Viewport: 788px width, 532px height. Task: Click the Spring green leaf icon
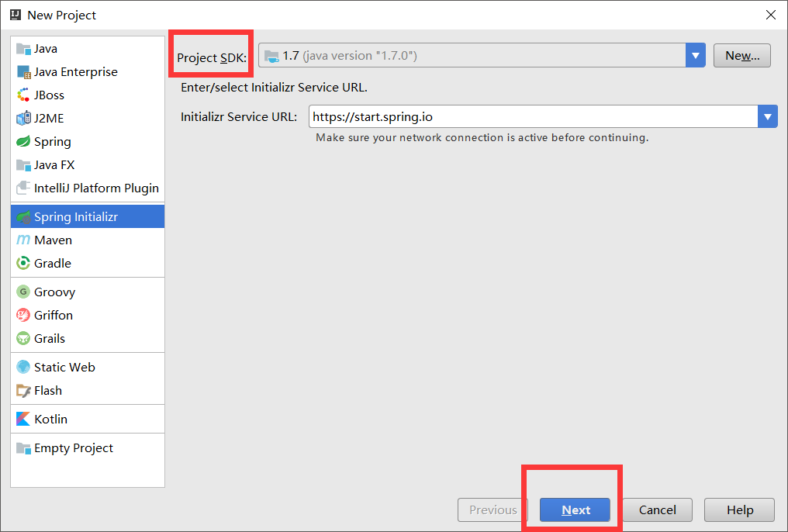(23, 141)
